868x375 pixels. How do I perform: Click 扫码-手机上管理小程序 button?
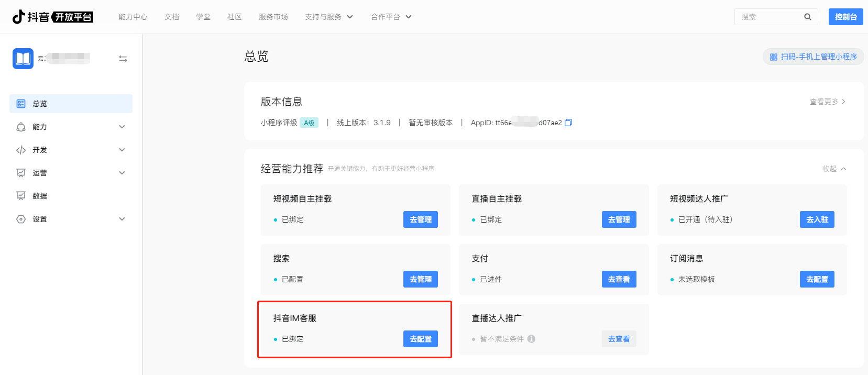coord(813,57)
